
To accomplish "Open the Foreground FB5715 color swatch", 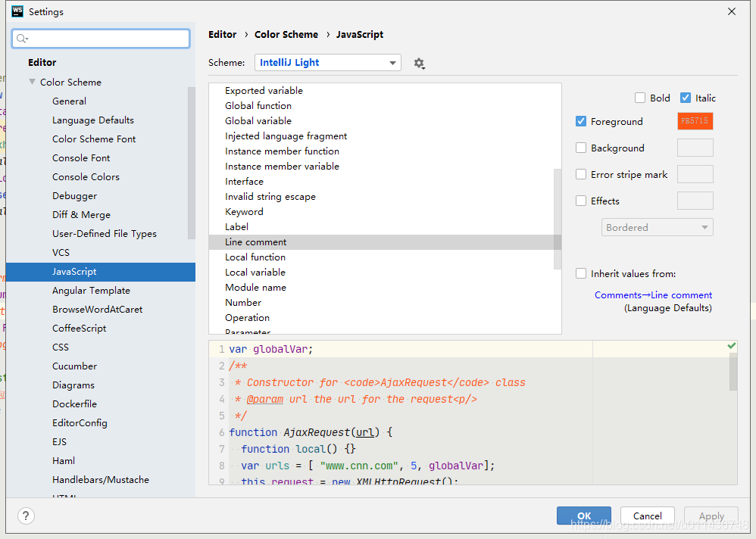I will [x=695, y=121].
